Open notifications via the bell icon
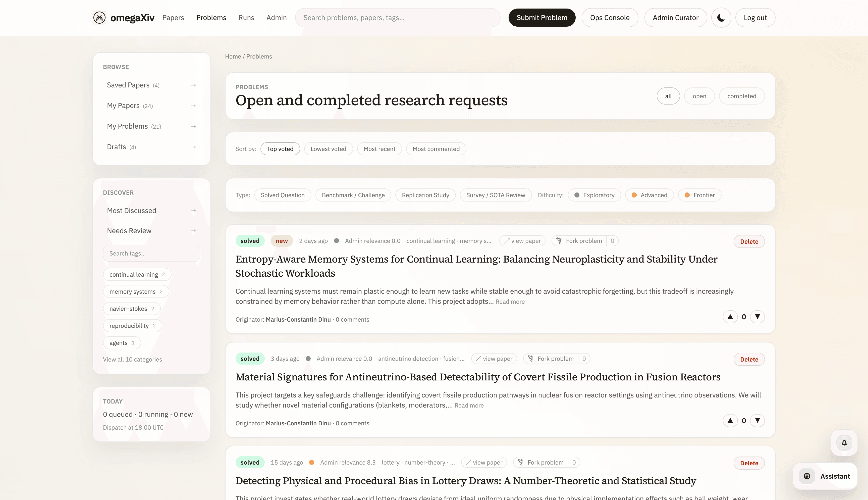The width and height of the screenshot is (868, 500). [844, 442]
